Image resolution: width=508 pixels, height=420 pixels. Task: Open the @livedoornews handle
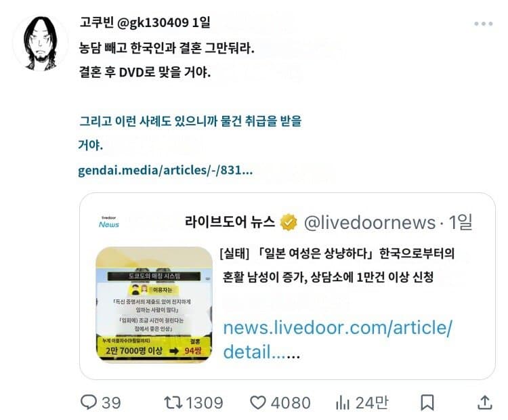(x=370, y=223)
